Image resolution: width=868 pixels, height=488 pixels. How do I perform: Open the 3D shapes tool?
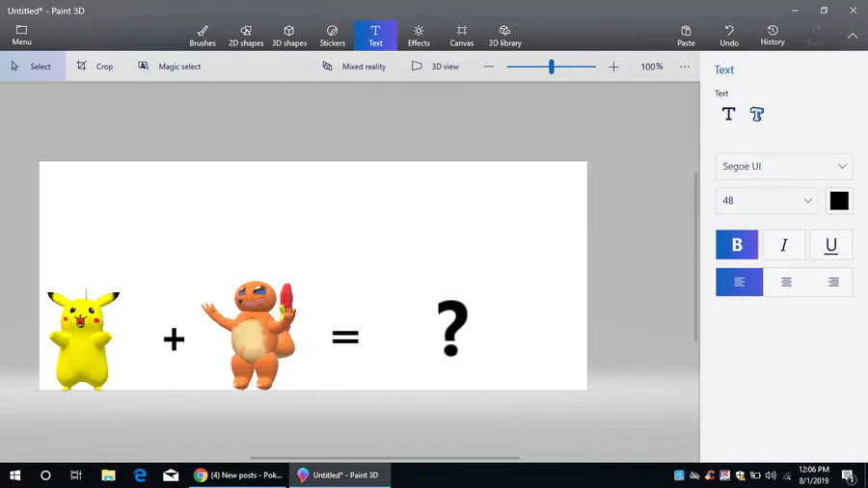click(289, 36)
